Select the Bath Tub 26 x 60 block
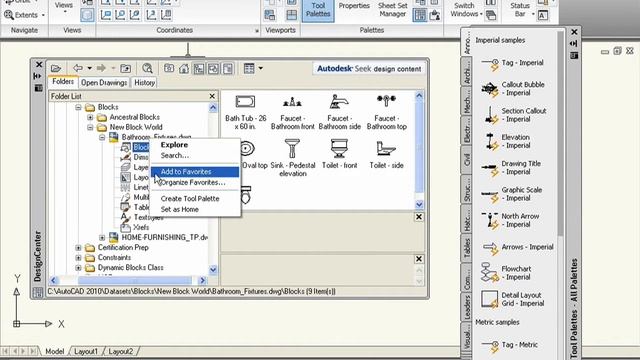The height and width of the screenshot is (360, 640). point(245,112)
